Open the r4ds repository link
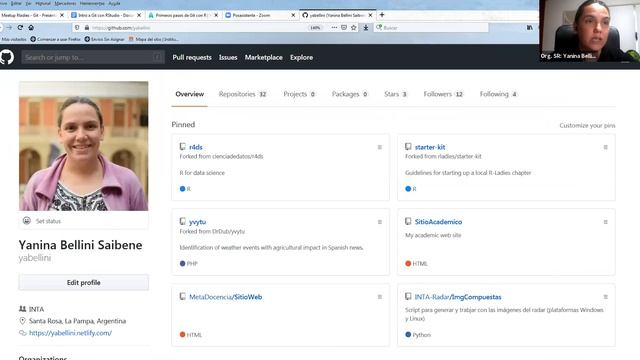 (x=196, y=147)
